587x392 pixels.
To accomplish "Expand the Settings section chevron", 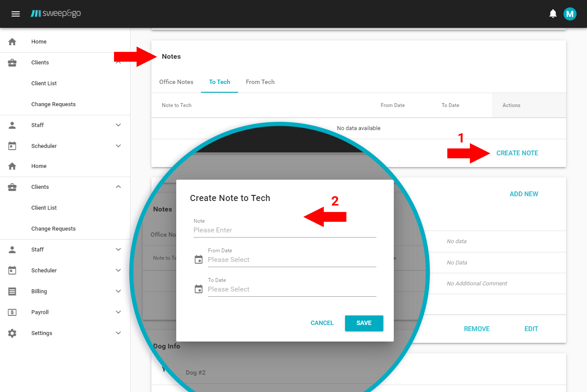I will (118, 333).
